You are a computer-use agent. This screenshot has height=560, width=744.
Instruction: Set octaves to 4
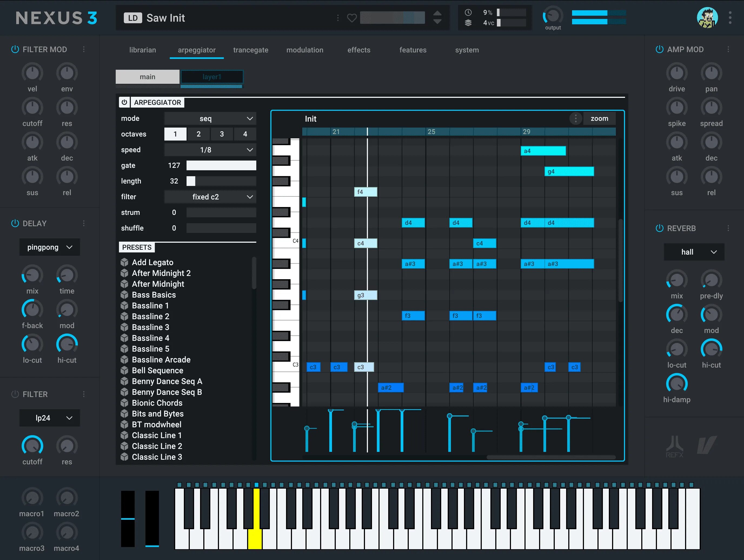tap(245, 134)
